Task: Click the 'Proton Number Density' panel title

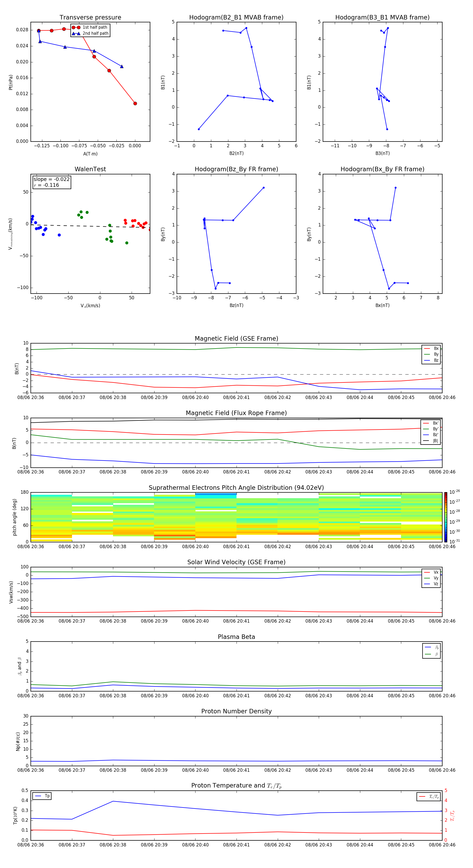Action: click(x=236, y=711)
